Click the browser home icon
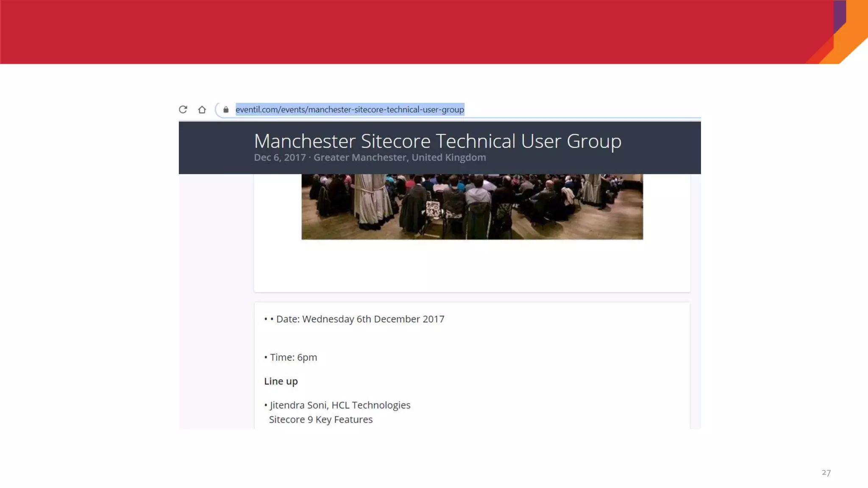868x488 pixels. [x=202, y=110]
